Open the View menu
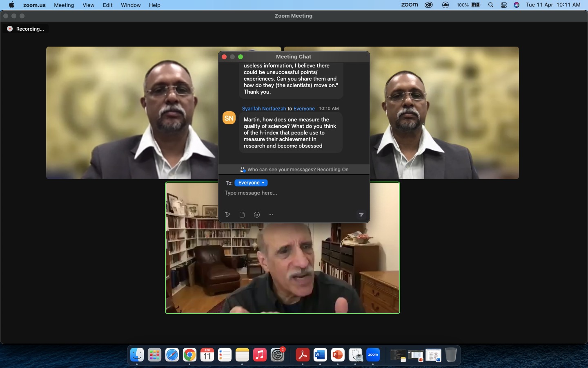The image size is (588, 368). click(88, 5)
